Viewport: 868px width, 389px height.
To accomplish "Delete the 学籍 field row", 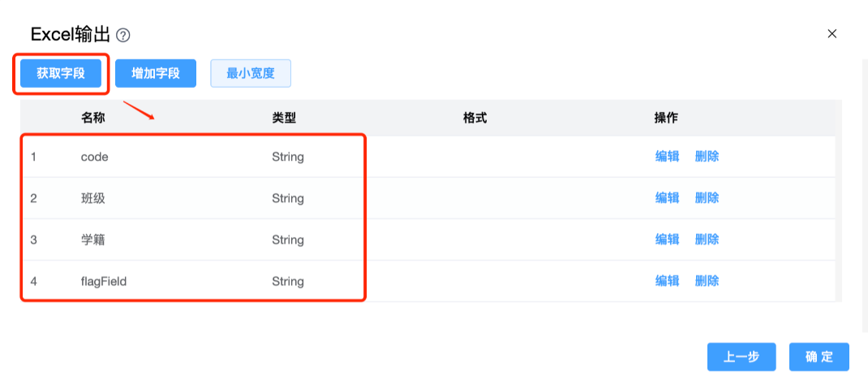I will tap(707, 240).
